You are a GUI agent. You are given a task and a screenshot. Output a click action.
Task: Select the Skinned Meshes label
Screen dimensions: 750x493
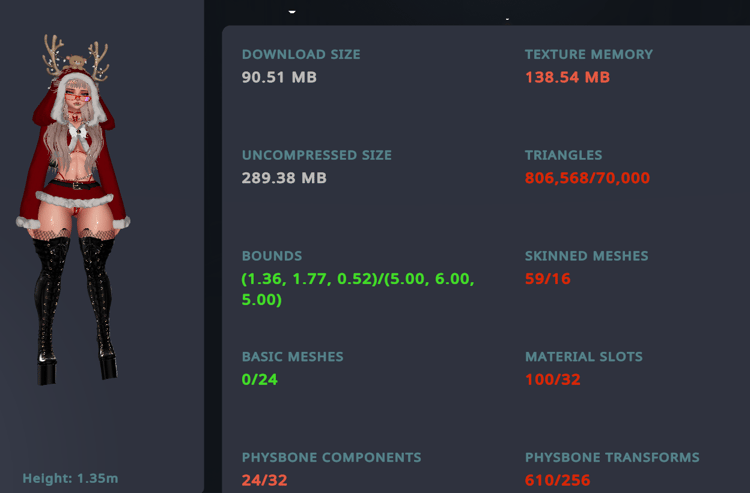click(x=586, y=256)
